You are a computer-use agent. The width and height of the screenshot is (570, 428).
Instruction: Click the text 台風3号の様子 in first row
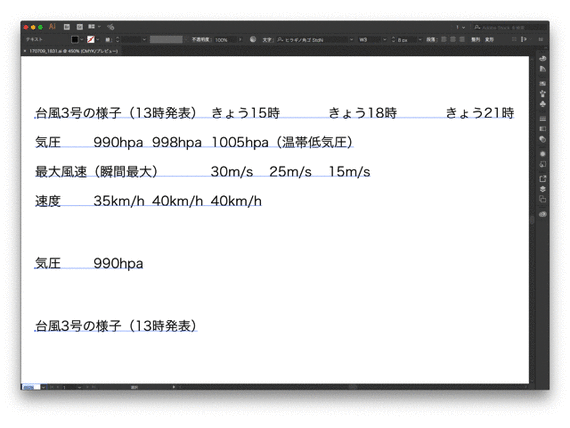pos(78,113)
